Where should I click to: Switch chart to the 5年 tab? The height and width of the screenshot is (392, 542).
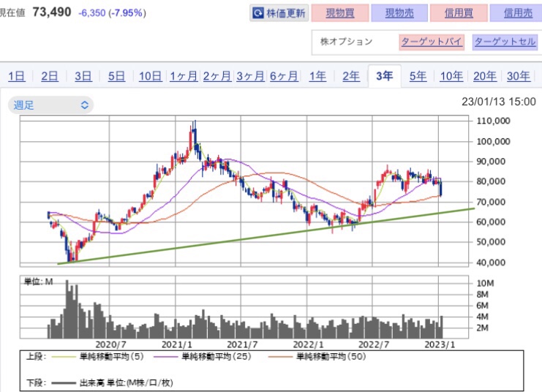point(418,76)
